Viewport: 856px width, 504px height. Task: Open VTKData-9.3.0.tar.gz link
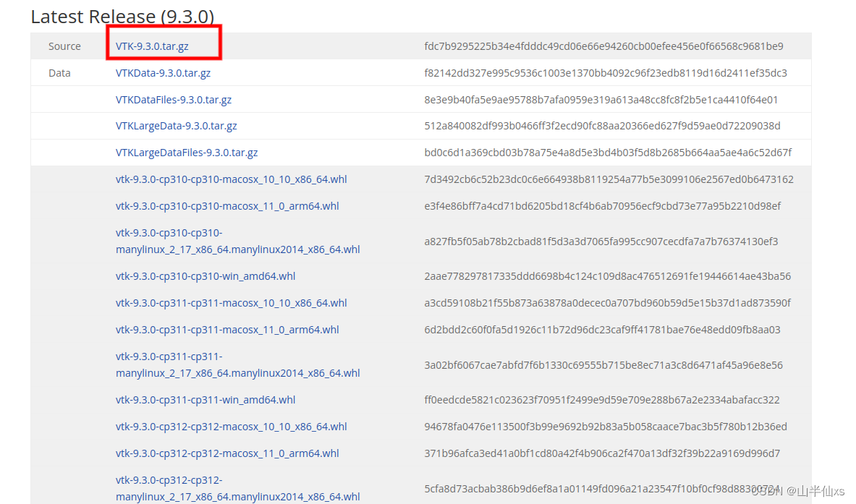[x=163, y=73]
